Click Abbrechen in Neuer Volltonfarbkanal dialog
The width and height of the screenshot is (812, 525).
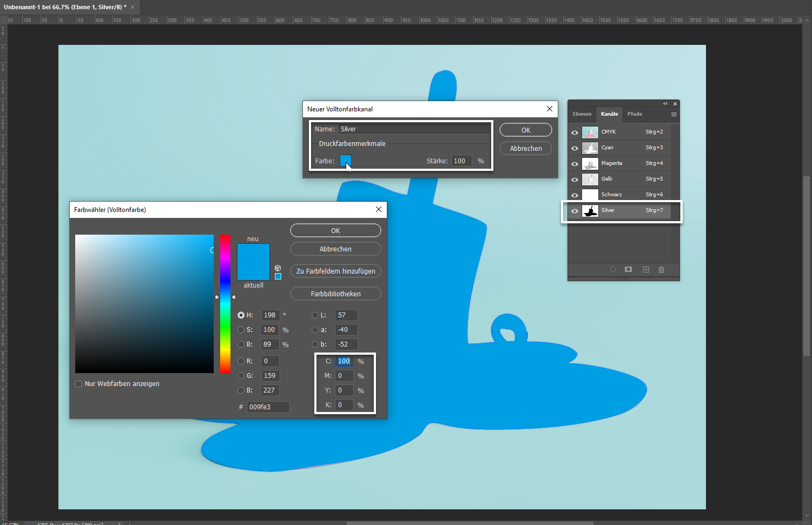pyautogui.click(x=526, y=148)
